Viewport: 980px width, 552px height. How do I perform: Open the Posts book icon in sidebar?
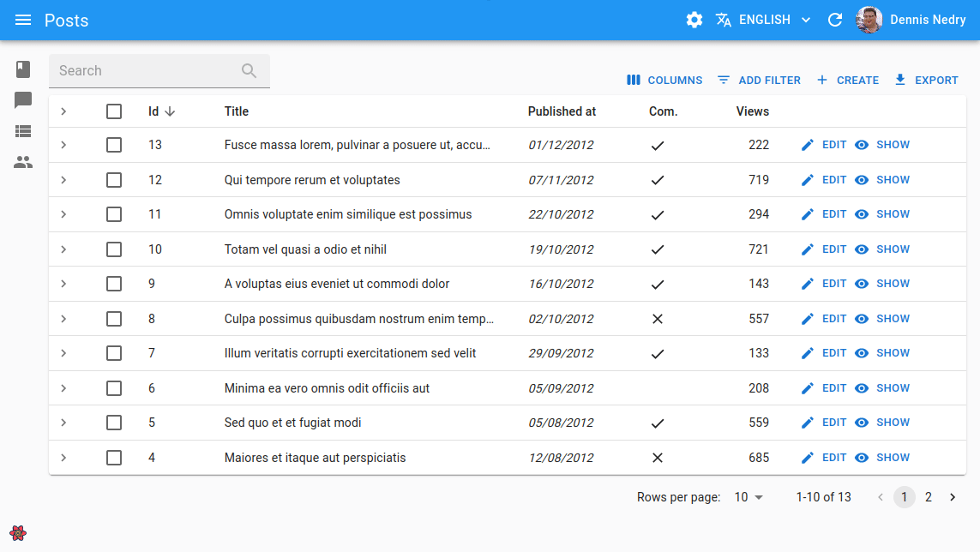23,69
